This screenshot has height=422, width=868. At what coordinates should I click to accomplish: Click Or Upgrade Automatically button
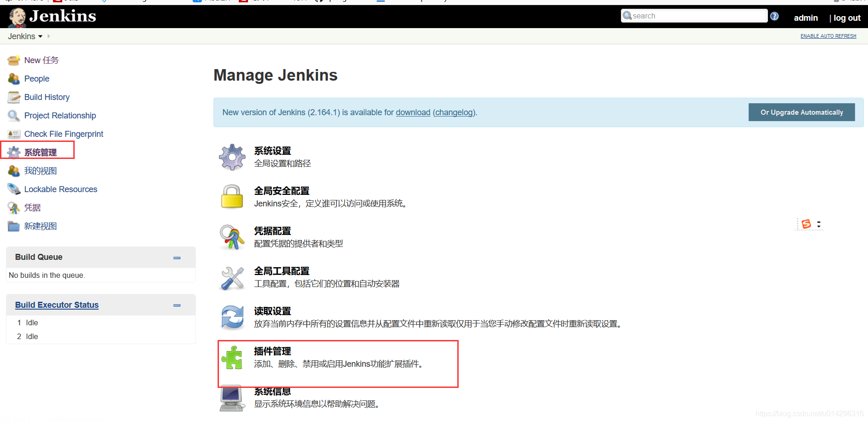click(x=802, y=112)
